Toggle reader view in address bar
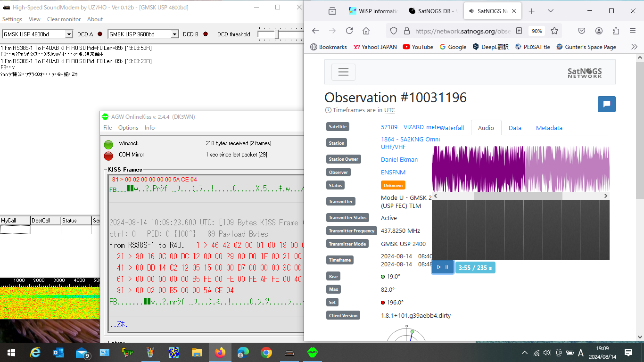Image resolution: width=644 pixels, height=362 pixels. coord(519,31)
